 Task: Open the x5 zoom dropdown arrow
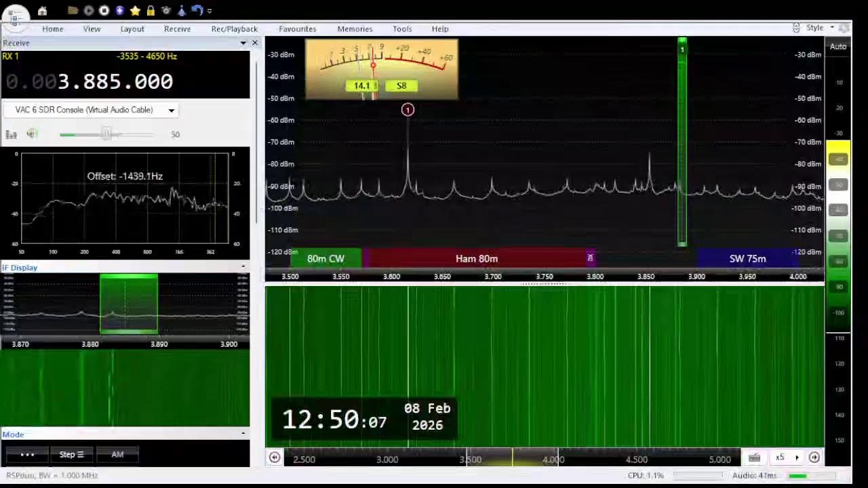(x=797, y=458)
